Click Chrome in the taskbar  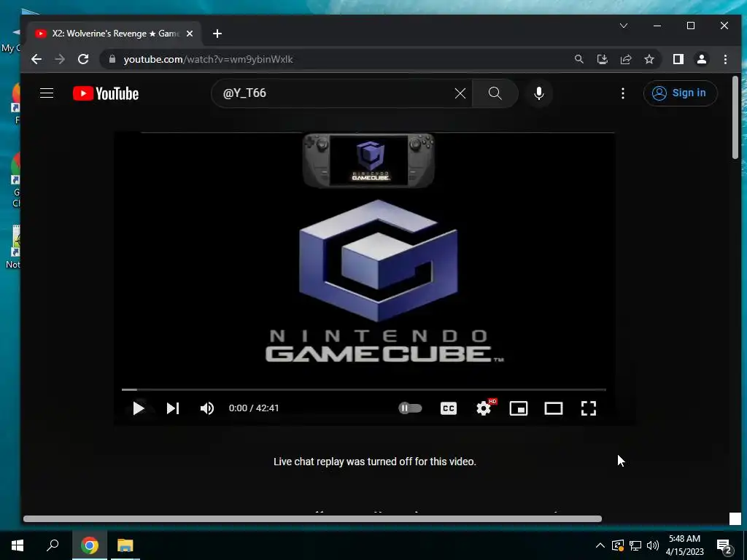pos(90,545)
